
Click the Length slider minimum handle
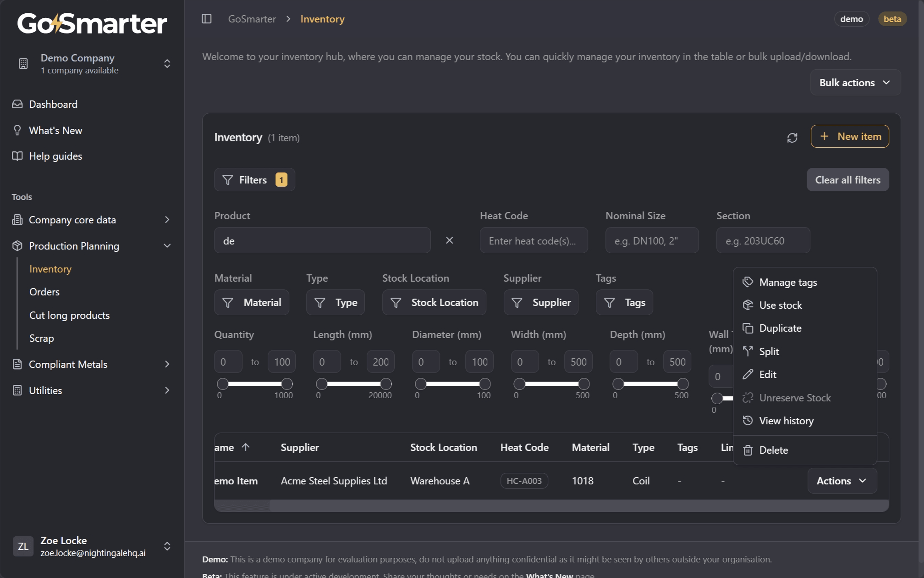[x=322, y=383]
